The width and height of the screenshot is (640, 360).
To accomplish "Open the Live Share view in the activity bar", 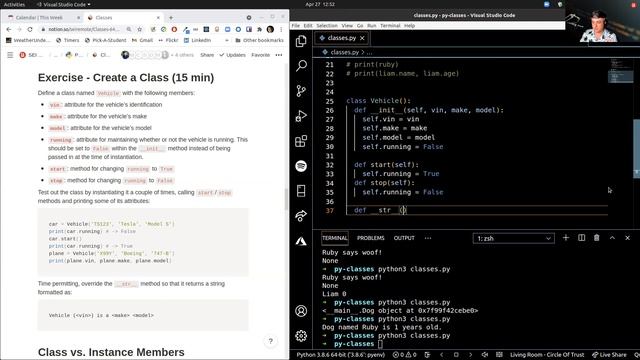I will [x=301, y=216].
